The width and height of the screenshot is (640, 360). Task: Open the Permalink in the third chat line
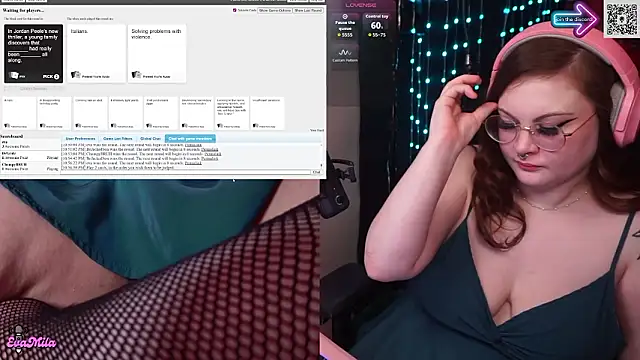pyautogui.click(x=213, y=154)
